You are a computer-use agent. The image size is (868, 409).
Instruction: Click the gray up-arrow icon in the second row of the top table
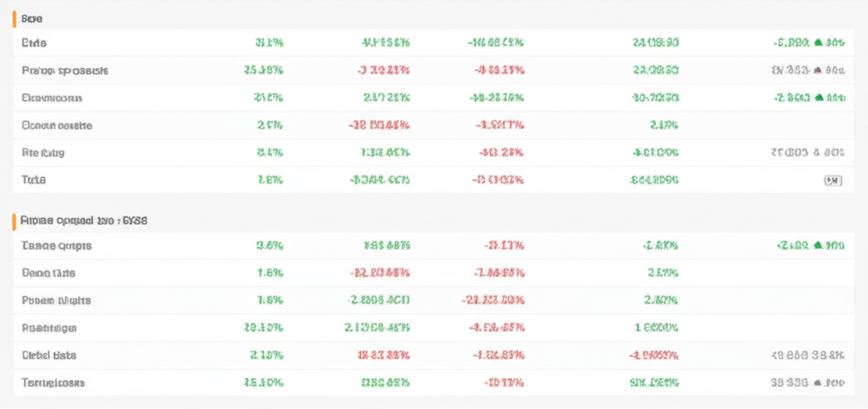(818, 70)
